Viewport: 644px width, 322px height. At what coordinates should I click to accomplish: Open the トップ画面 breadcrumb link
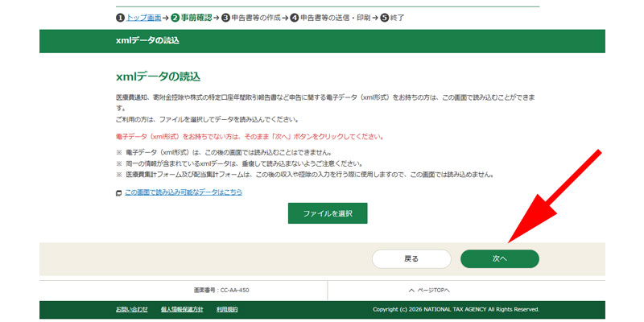(x=143, y=18)
